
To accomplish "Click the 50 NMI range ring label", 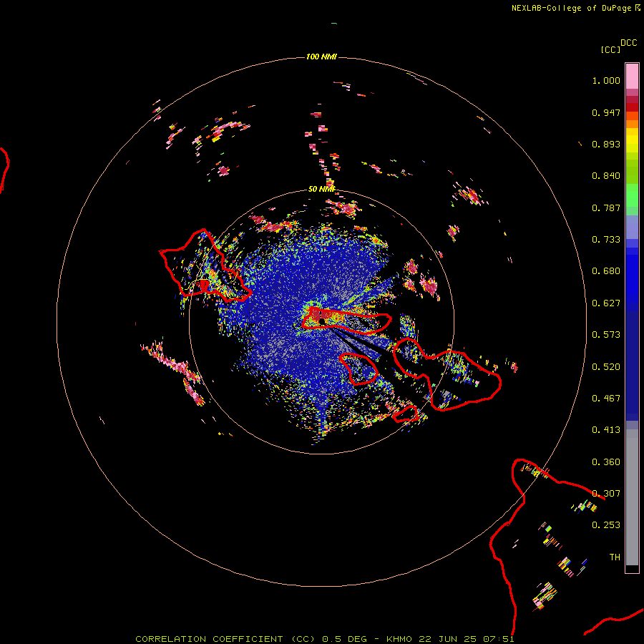I will (x=322, y=189).
